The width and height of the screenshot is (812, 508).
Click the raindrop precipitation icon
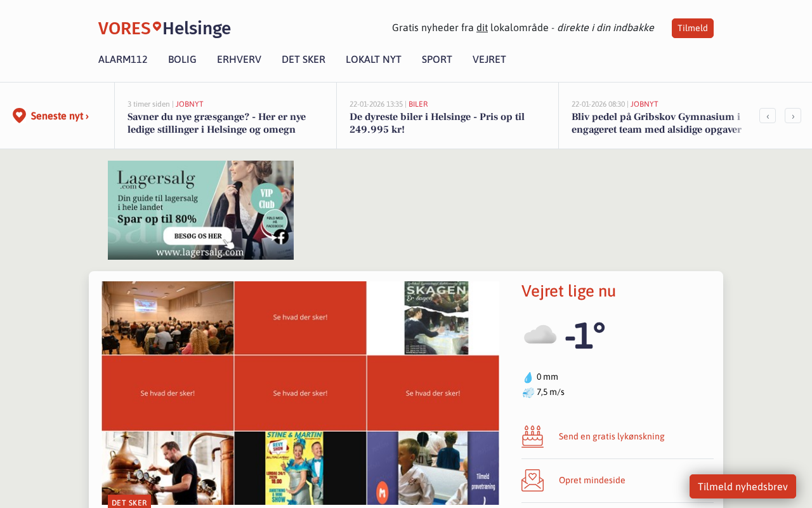coord(528,377)
